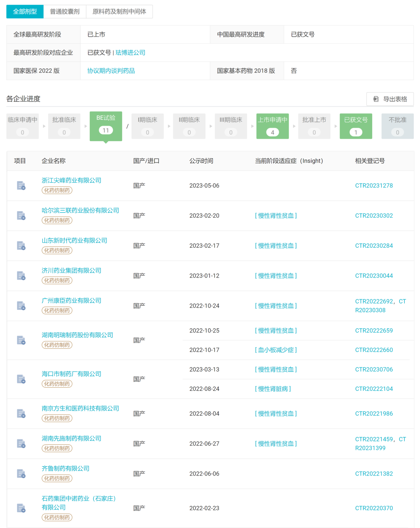This screenshot has height=528, width=420.
Task: Open project icon for 广州康臣药业有限公司
Action: click(21, 306)
